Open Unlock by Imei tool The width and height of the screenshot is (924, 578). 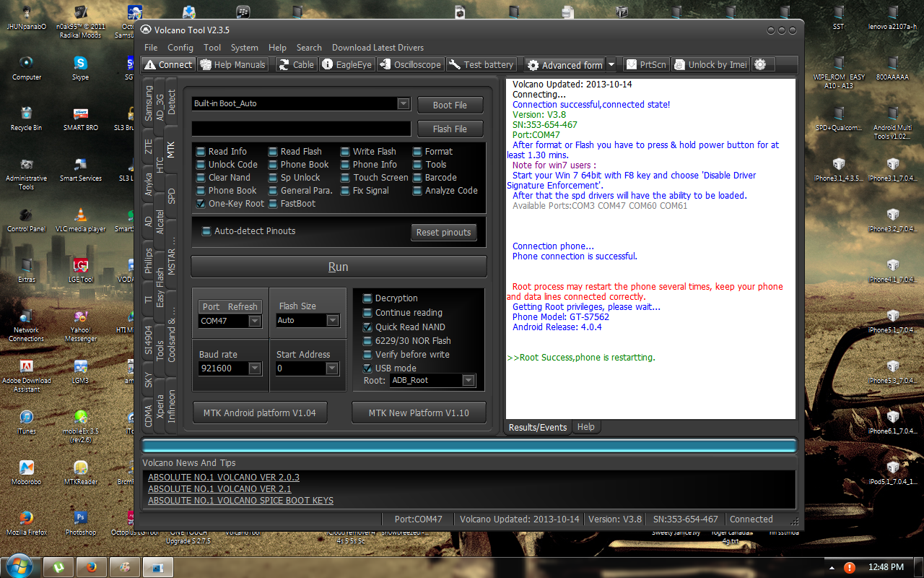(x=710, y=64)
